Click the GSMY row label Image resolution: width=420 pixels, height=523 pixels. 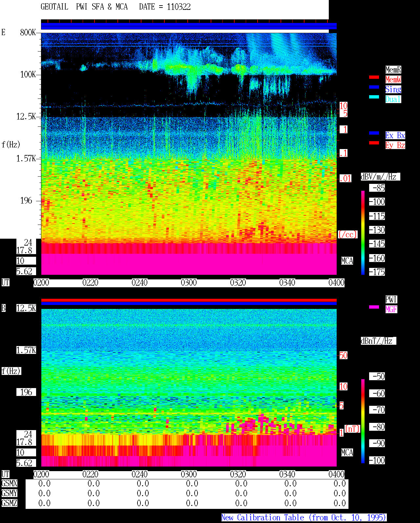9,493
